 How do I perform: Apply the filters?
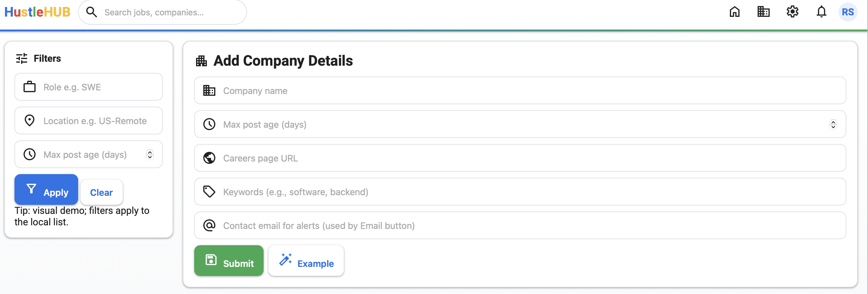coord(46,189)
